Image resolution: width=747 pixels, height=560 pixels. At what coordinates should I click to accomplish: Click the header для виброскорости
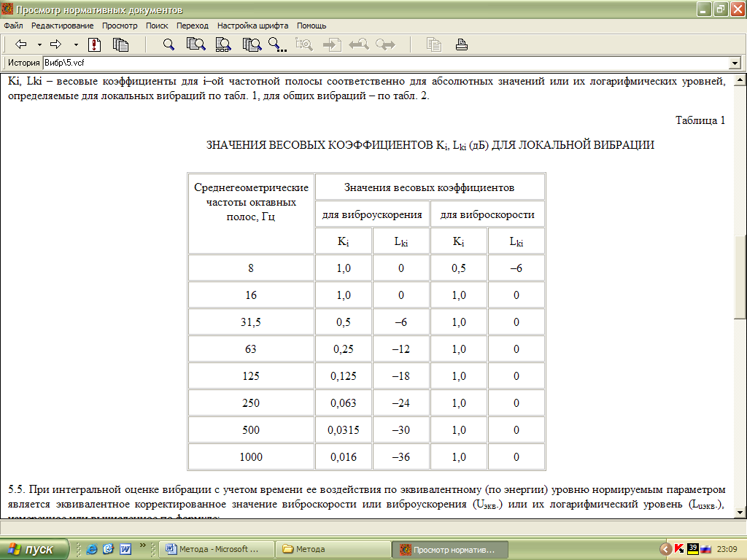pyautogui.click(x=487, y=215)
